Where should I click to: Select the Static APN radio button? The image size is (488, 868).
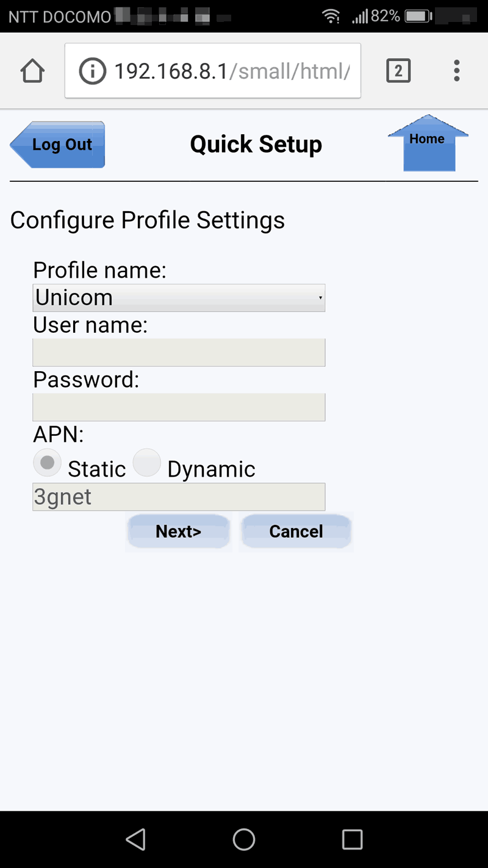(x=47, y=464)
